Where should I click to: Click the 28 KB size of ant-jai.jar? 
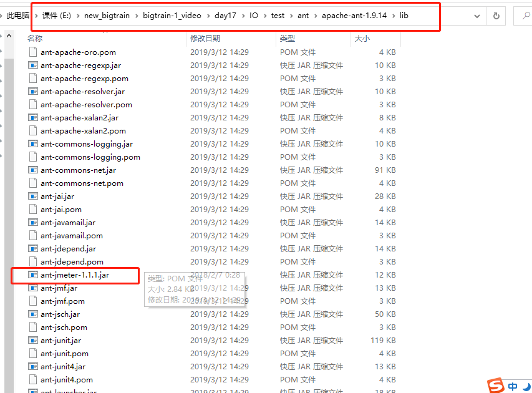coord(385,196)
